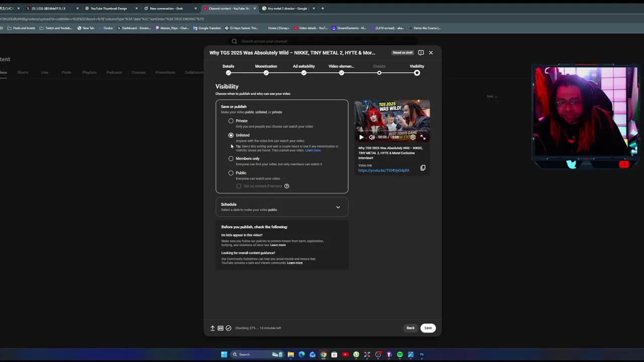Viewport: 644px width, 362px height.
Task: Open Learn more about kids policies
Action: pyautogui.click(x=278, y=245)
